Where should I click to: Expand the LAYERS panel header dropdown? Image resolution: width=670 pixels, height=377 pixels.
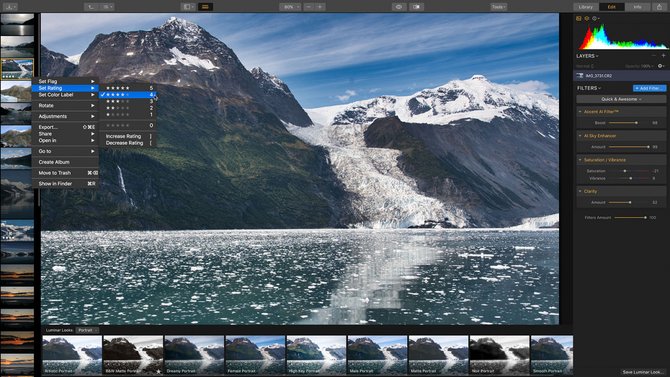[587, 56]
